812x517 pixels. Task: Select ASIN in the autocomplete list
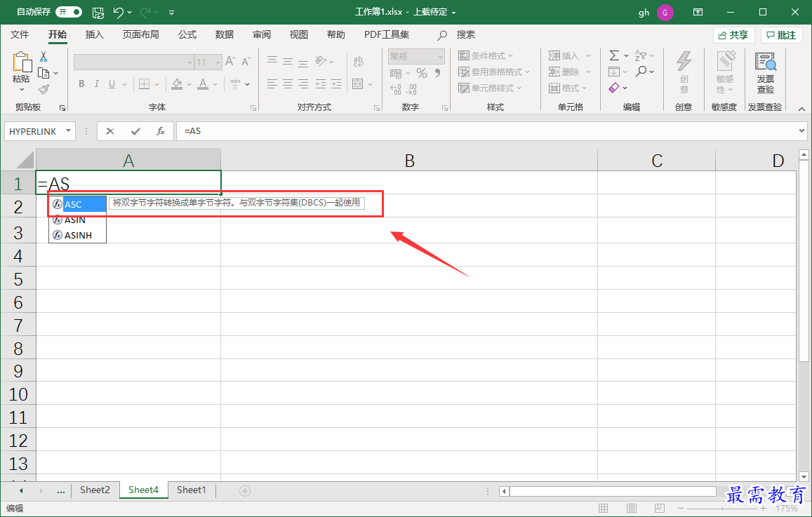78,220
